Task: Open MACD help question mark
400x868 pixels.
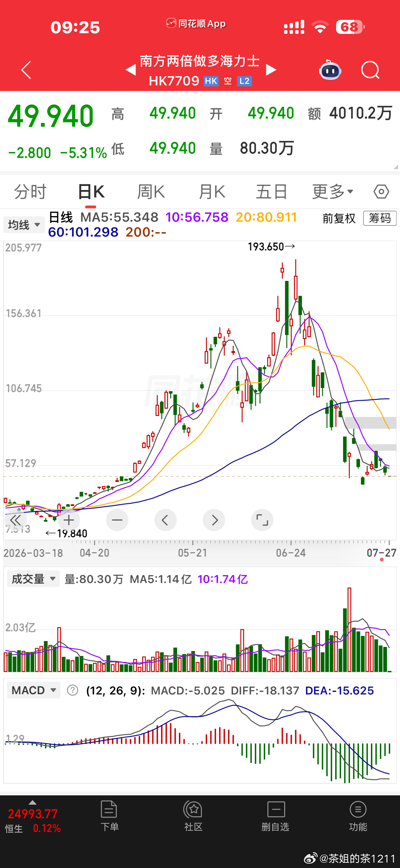Action: (72, 690)
